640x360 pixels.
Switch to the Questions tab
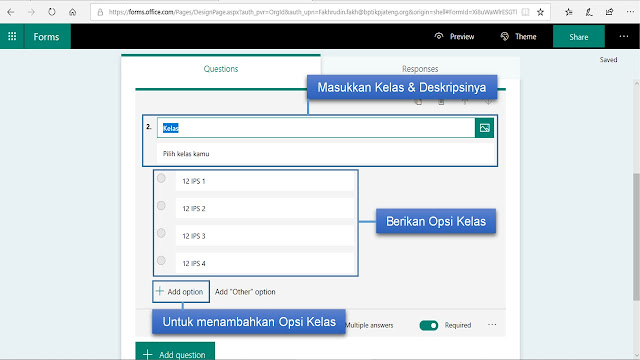coord(221,69)
